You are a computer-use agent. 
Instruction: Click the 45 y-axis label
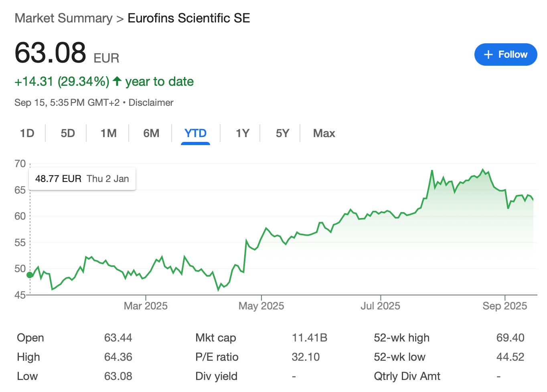[x=20, y=295]
